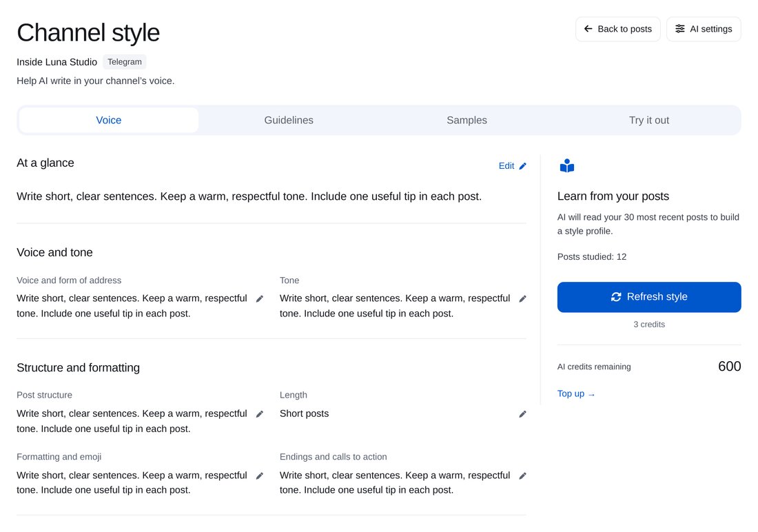
Task: Click the book reader icon above Learn from your posts
Action: click(567, 166)
